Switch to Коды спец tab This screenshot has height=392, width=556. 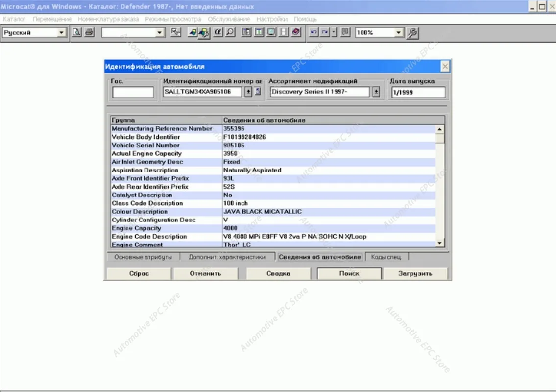386,257
